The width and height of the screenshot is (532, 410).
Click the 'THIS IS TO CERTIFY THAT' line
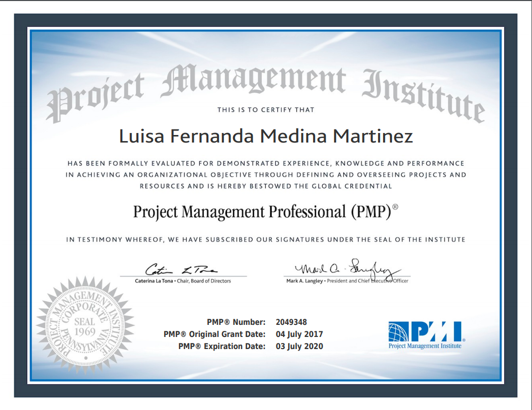click(266, 110)
